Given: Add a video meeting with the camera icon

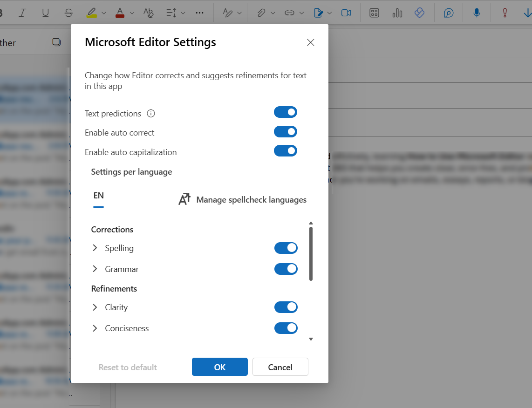Looking at the screenshot, I should (346, 13).
